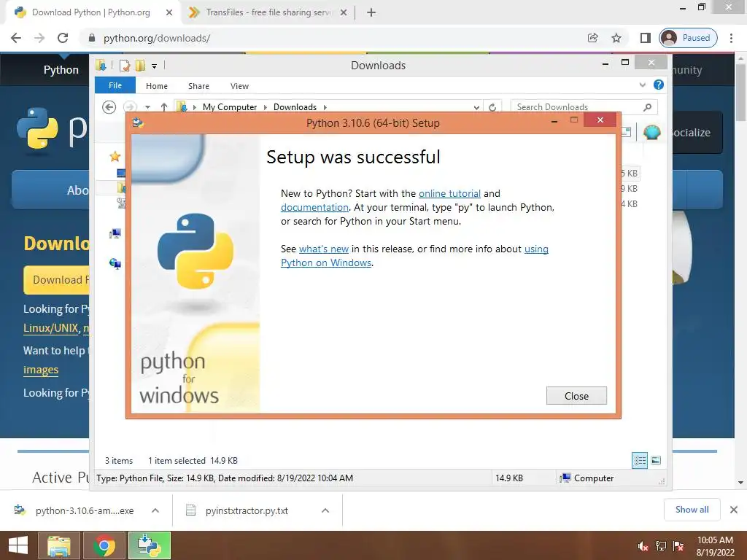Viewport: 747px width, 560px height.
Task: Click the Python setup title bar icon
Action: (x=138, y=122)
